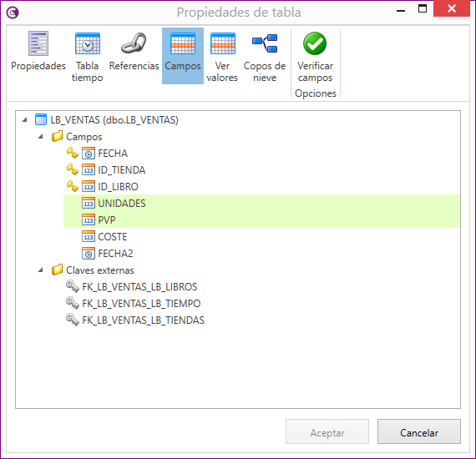Open Copos de nieve diagram icon
Viewport: 476px width, 459px height.
(x=265, y=43)
